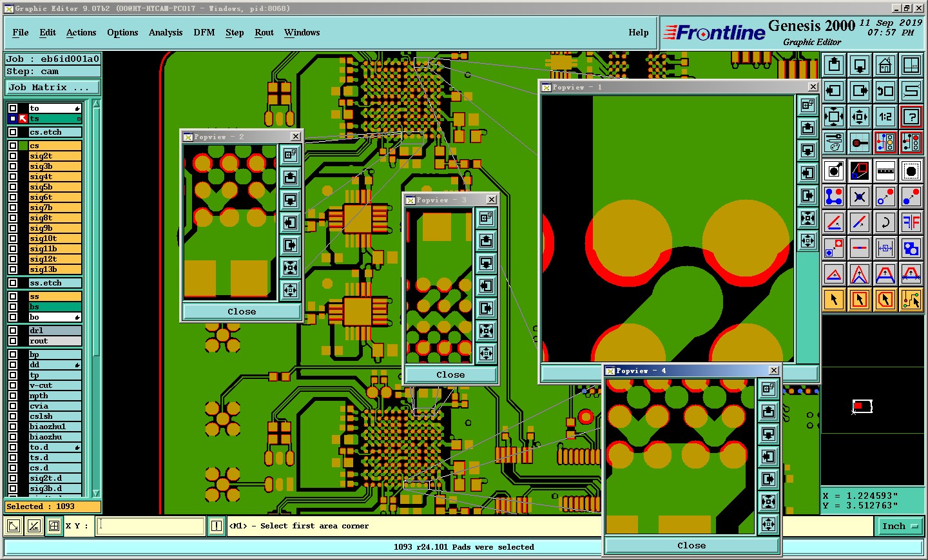Select the rotate curved arrow tool
The height and width of the screenshot is (560, 928).
coord(885,222)
